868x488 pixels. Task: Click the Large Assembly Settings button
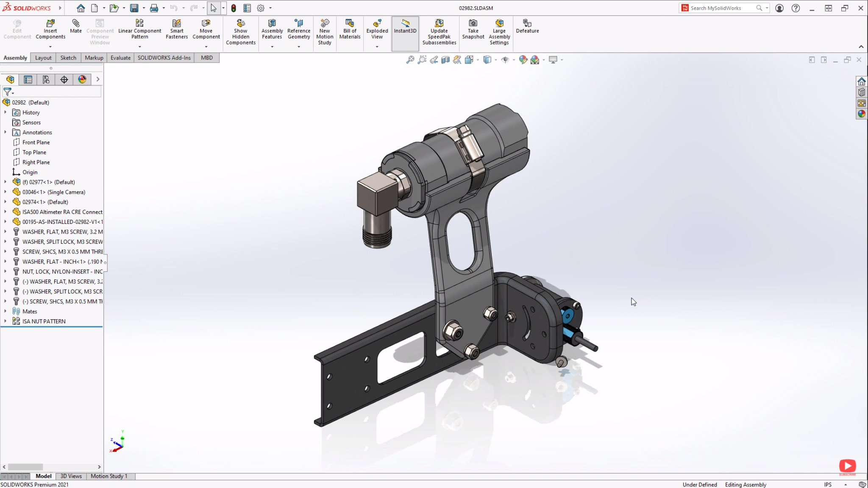tap(500, 32)
